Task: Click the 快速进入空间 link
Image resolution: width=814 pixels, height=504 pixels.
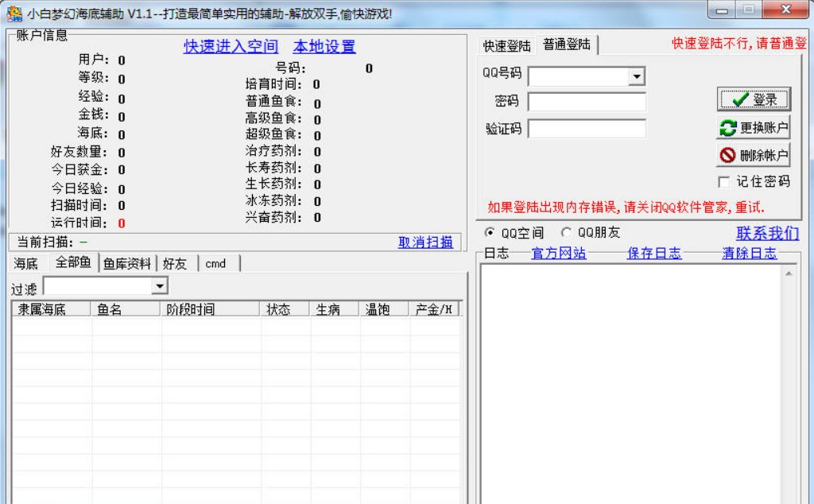Action: point(231,47)
